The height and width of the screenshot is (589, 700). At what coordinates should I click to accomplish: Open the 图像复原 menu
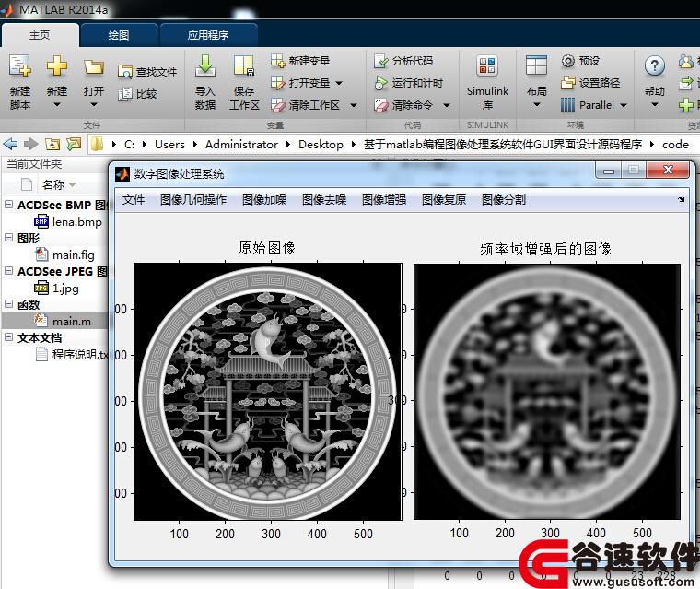pos(444,200)
